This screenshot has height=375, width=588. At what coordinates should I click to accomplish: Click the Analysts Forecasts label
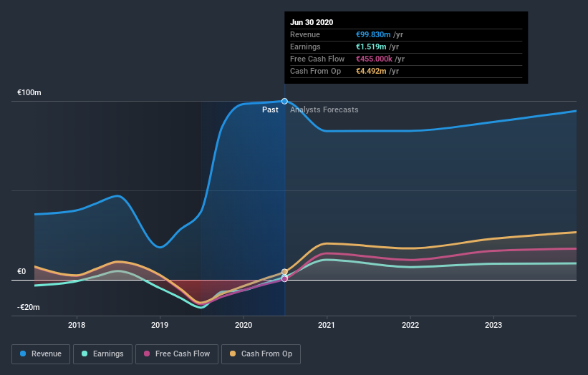(324, 109)
